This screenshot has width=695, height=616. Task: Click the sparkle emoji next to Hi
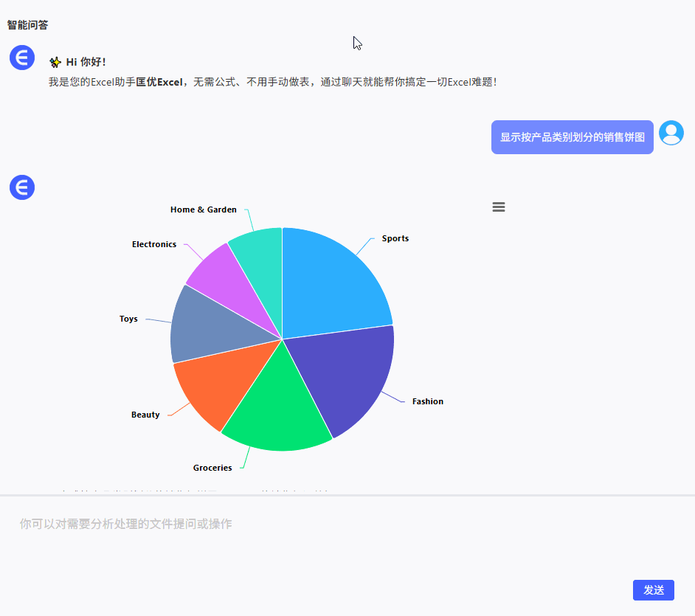click(x=55, y=62)
